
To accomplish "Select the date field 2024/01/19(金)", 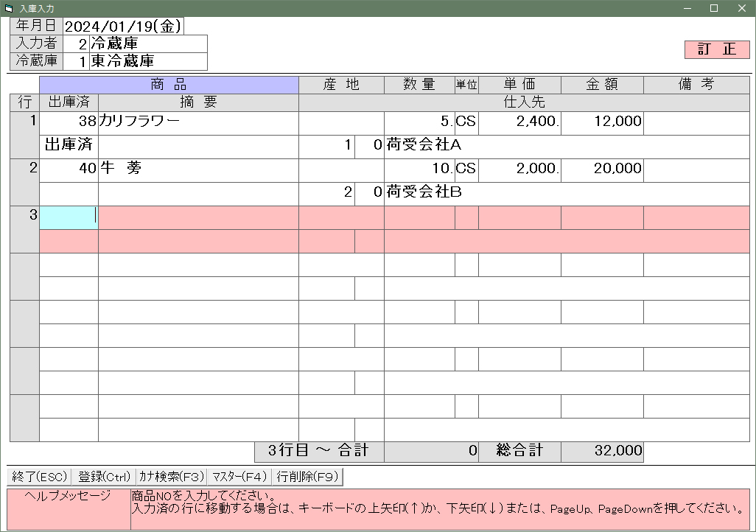I will pos(122,27).
